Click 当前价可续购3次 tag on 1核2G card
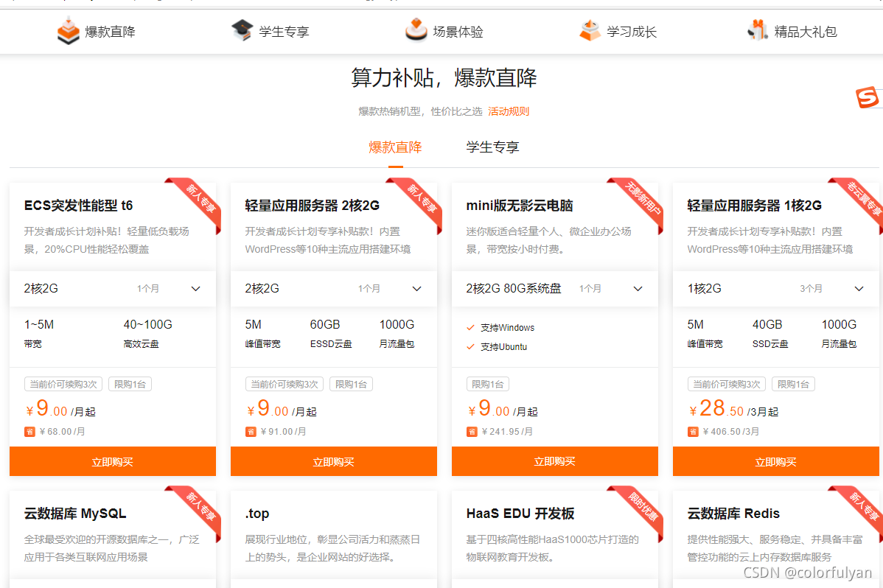Image resolution: width=883 pixels, height=588 pixels. pos(727,384)
